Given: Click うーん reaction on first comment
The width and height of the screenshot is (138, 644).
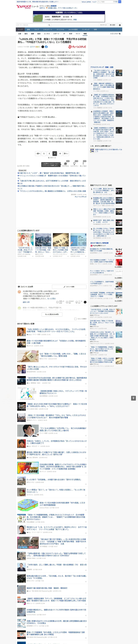Looking at the screenshot, I should 79,302.
